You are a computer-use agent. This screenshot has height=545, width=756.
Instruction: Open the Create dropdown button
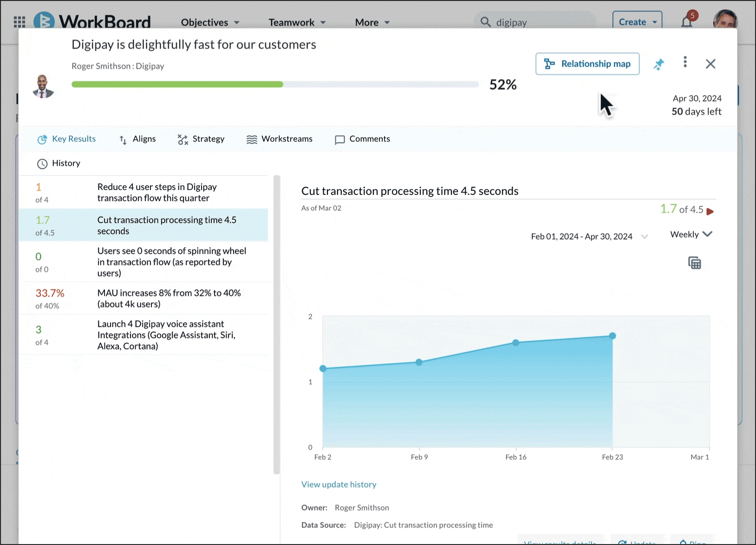637,22
